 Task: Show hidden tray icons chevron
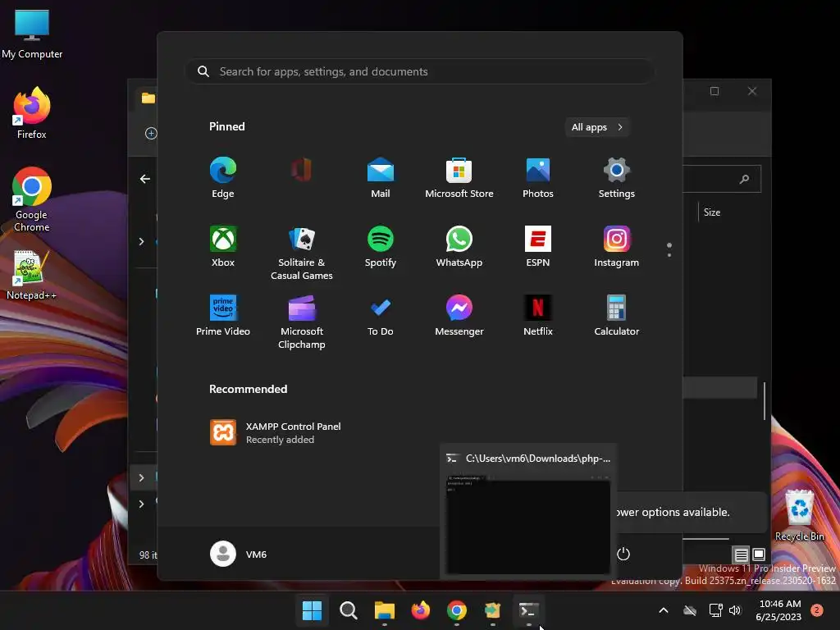663,610
